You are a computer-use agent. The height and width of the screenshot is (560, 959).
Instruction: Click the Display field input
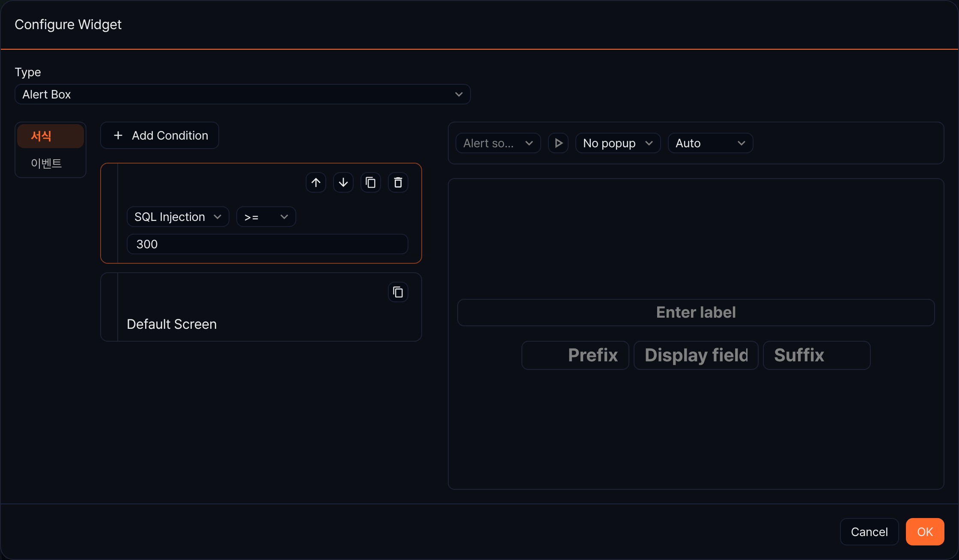click(696, 355)
